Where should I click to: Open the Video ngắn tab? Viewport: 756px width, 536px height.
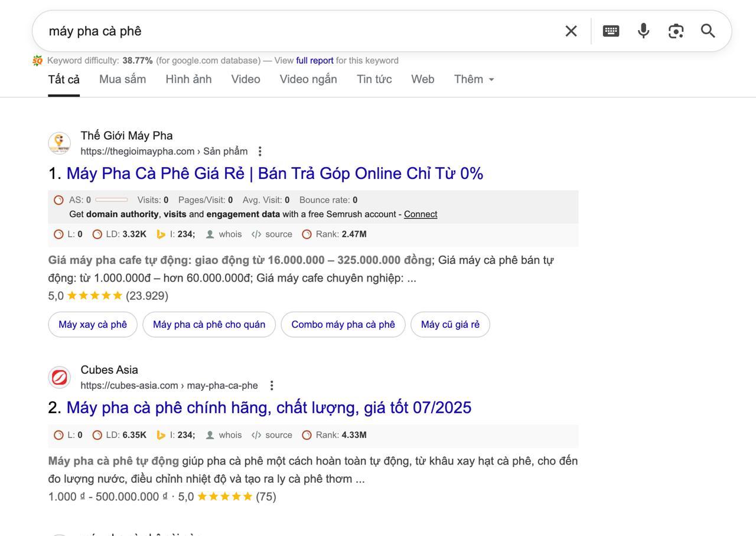pos(308,79)
